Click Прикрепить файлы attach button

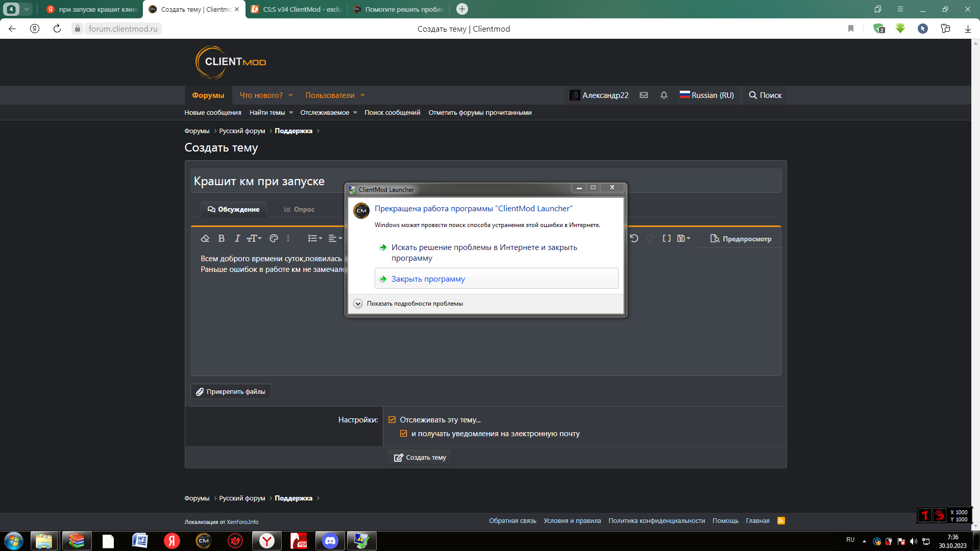tap(231, 391)
